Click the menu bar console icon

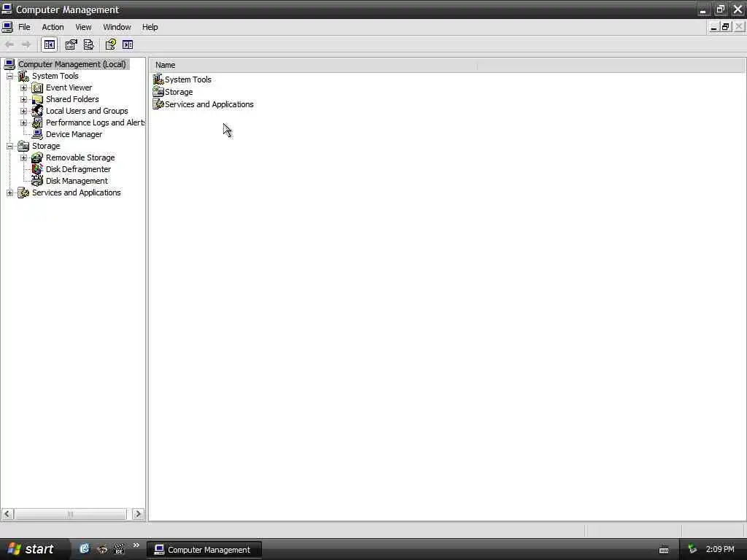click(x=7, y=27)
